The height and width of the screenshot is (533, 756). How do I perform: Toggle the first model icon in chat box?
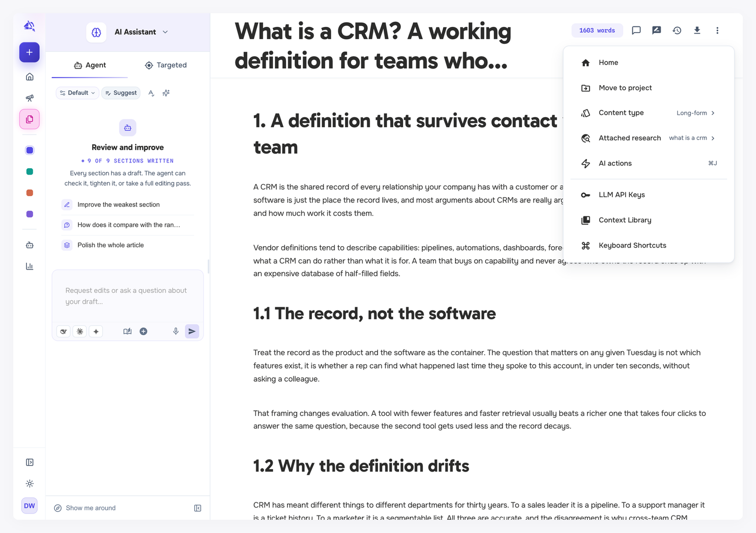tap(63, 331)
